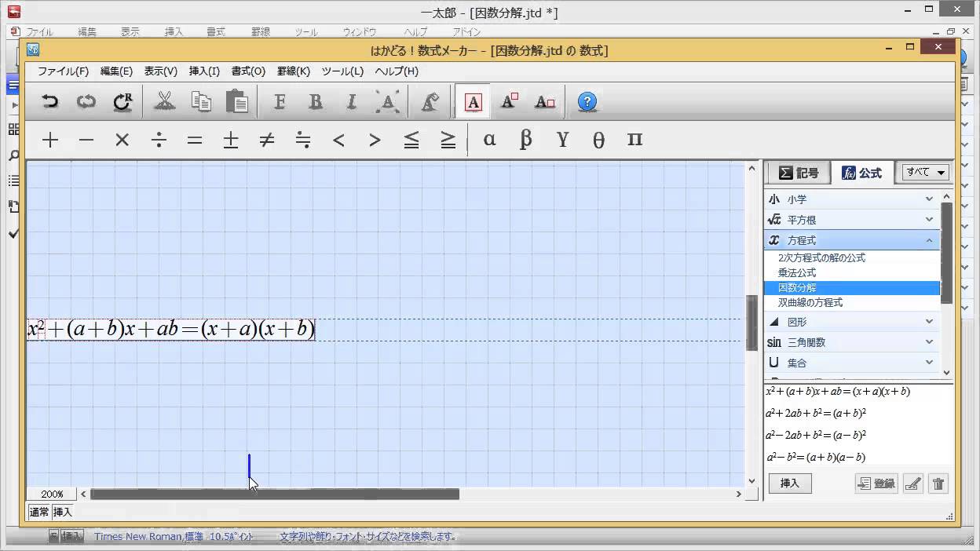The height and width of the screenshot is (551, 980).
Task: Open Help with the question mark icon
Action: [587, 100]
